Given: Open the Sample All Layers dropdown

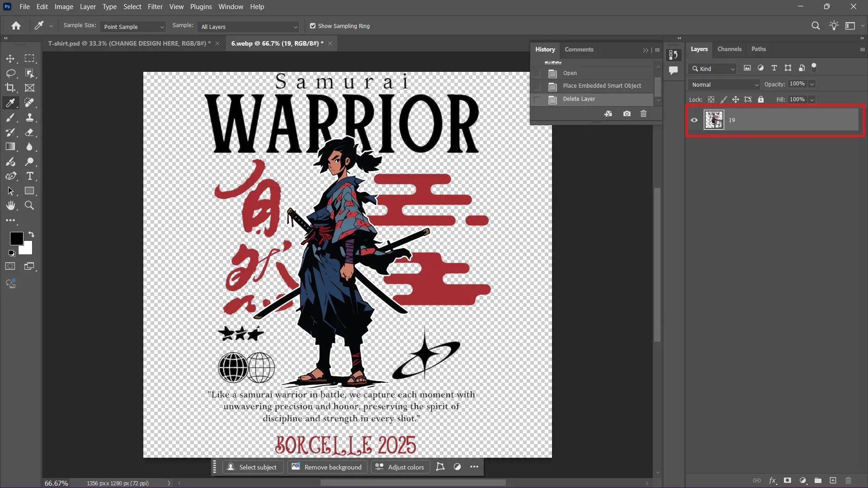Looking at the screenshot, I should coord(249,27).
